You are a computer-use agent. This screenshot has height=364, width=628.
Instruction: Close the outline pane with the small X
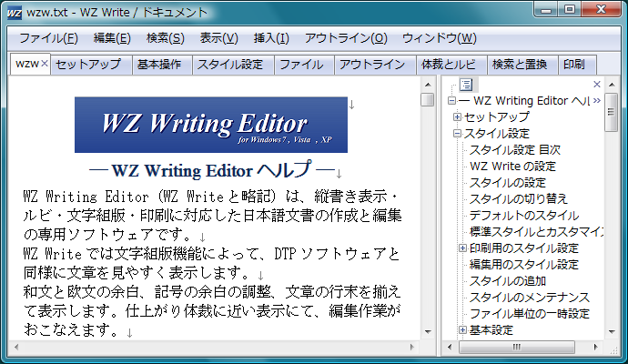coord(597,84)
